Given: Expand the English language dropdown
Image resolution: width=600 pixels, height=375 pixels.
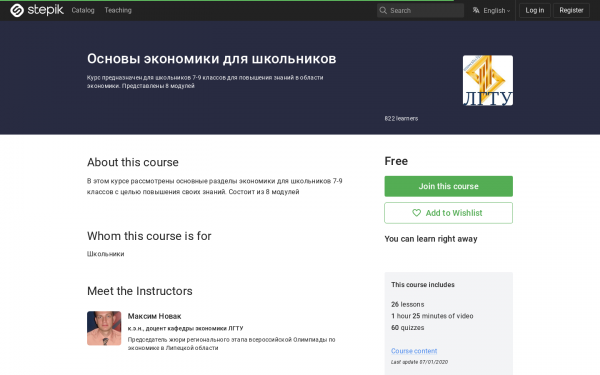Looking at the screenshot, I should pos(496,11).
